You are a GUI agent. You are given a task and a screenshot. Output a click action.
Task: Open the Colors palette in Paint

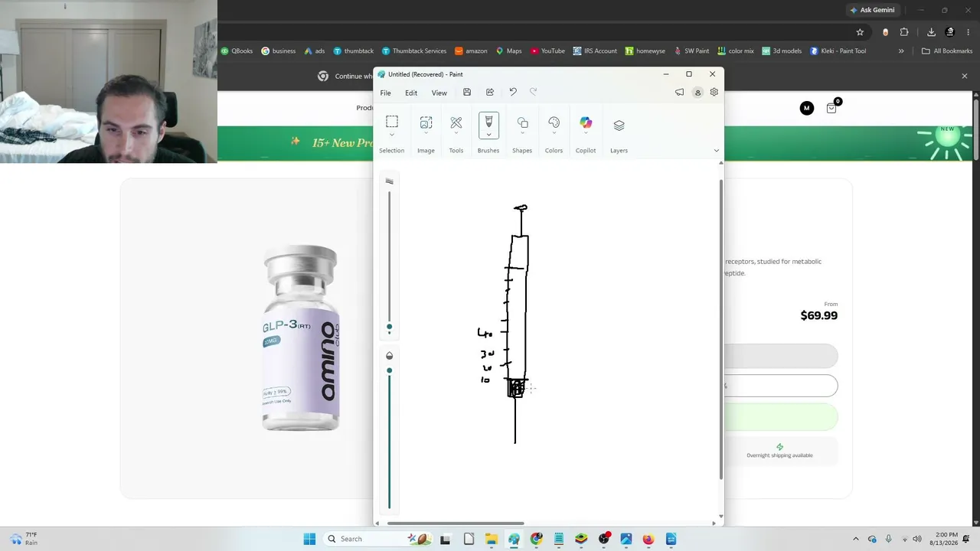pos(554,122)
